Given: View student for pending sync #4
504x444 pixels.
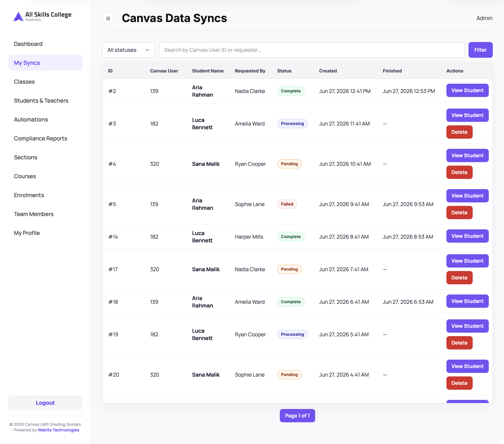Looking at the screenshot, I should 467,155.
